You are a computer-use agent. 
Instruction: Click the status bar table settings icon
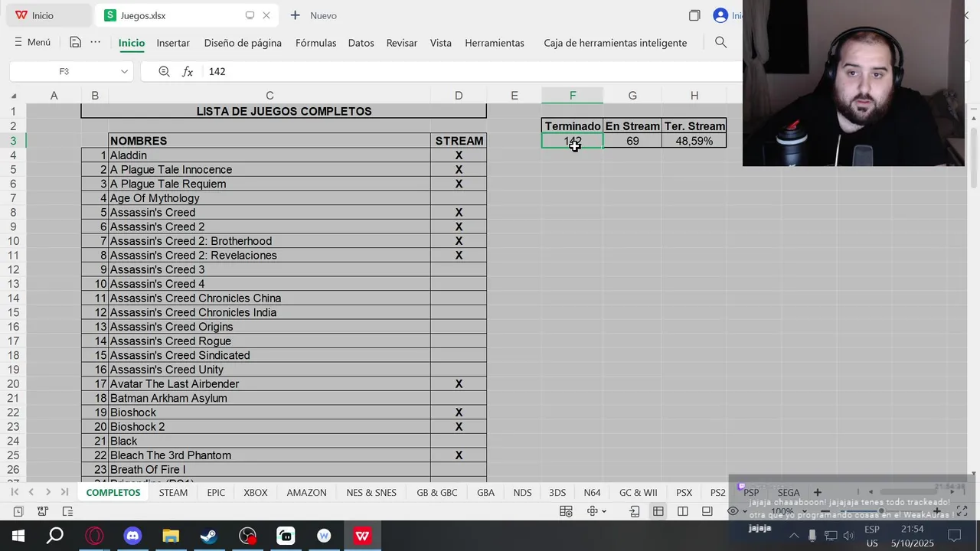[566, 511]
